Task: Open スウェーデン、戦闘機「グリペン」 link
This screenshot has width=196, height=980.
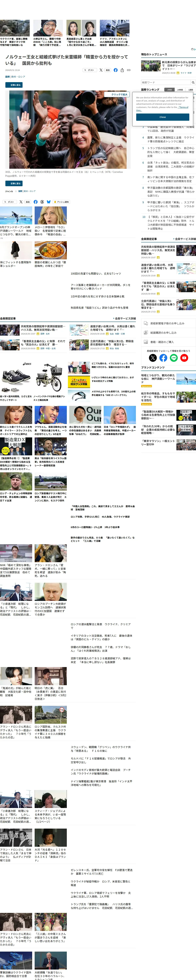Action: tap(101, 749)
